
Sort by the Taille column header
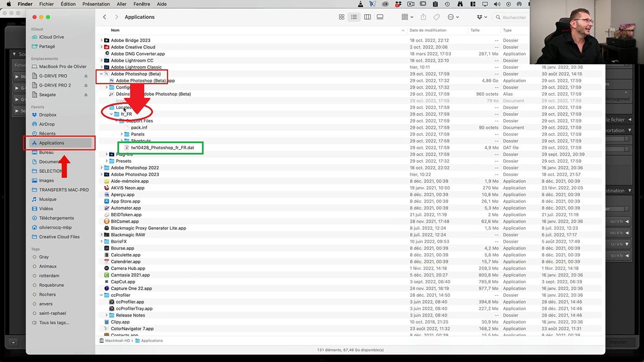(x=475, y=30)
